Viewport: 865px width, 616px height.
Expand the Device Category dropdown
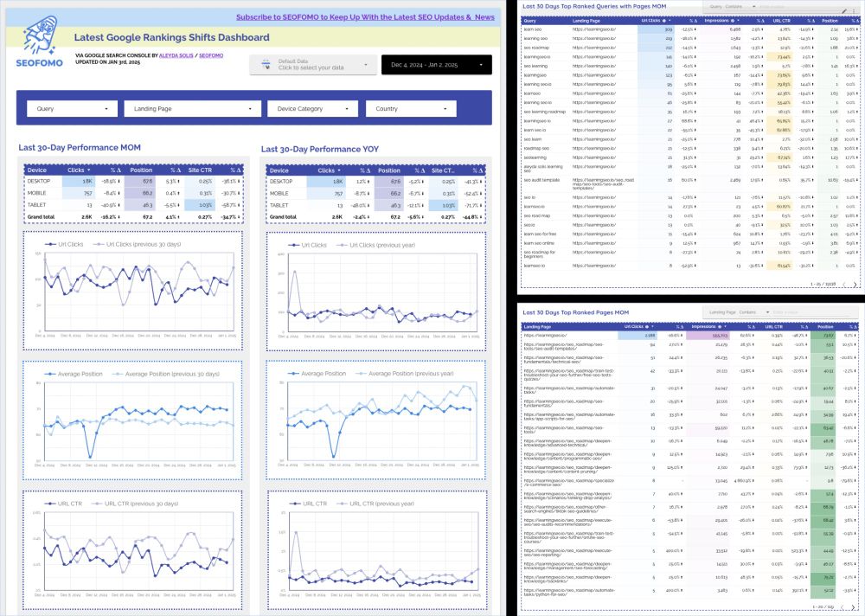pos(313,109)
